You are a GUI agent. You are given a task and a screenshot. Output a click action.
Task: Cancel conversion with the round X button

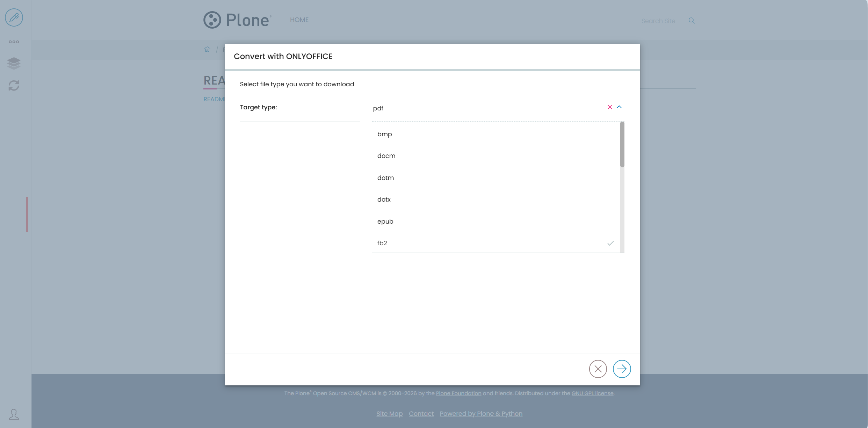[x=598, y=369]
